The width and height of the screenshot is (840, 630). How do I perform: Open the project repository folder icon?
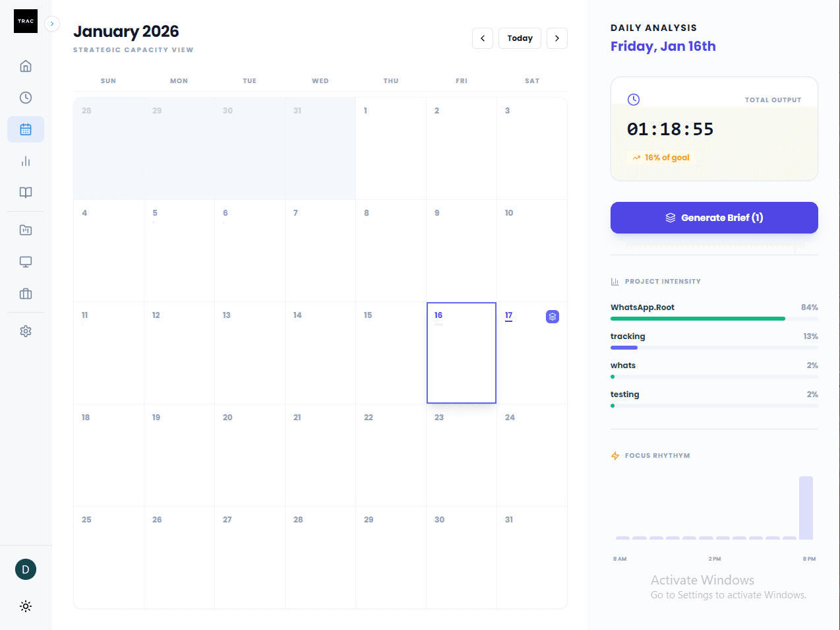pos(25,230)
